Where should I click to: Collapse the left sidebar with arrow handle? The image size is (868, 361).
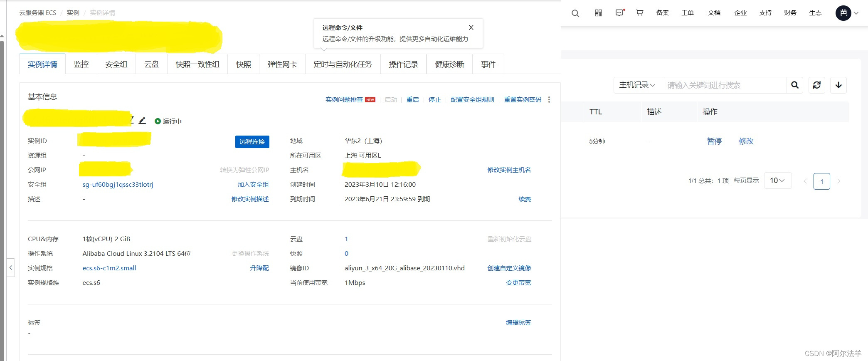click(11, 267)
